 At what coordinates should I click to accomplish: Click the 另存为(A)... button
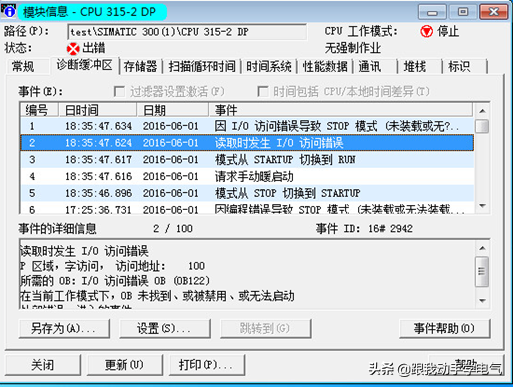pos(64,329)
